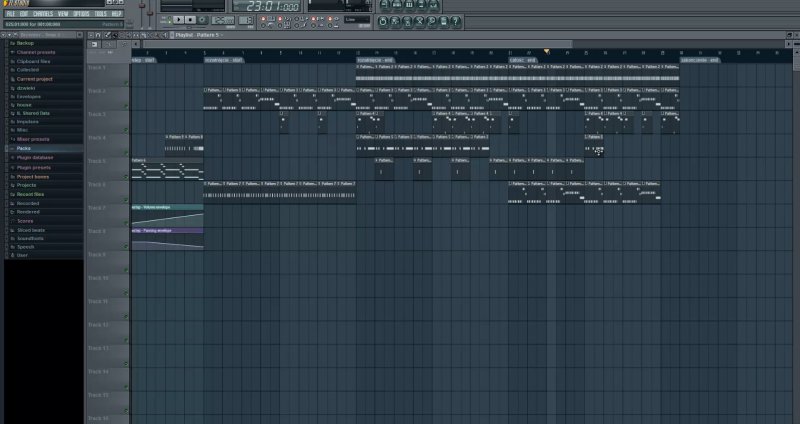Expand the Channel presets folder
Screen dimensions: 800x424
coord(35,52)
